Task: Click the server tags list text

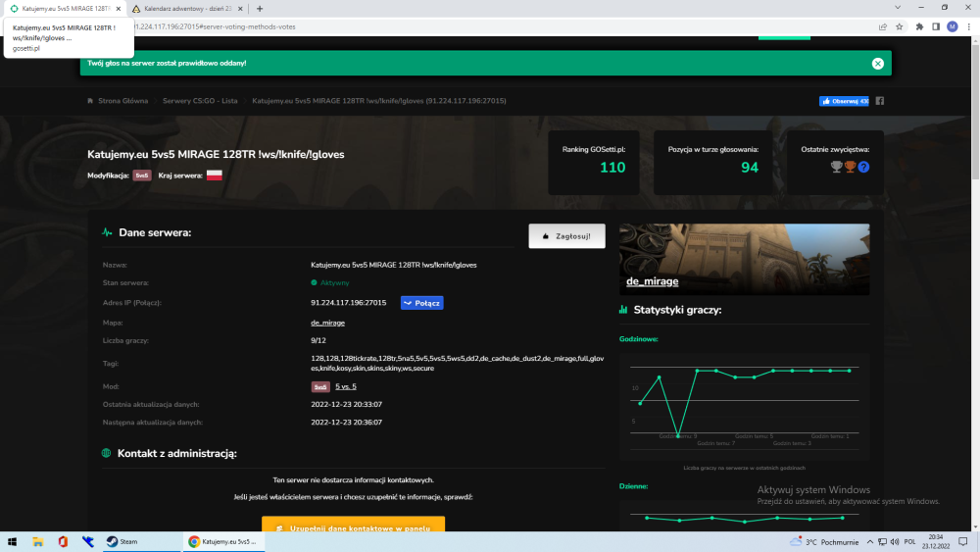Action: [x=458, y=363]
